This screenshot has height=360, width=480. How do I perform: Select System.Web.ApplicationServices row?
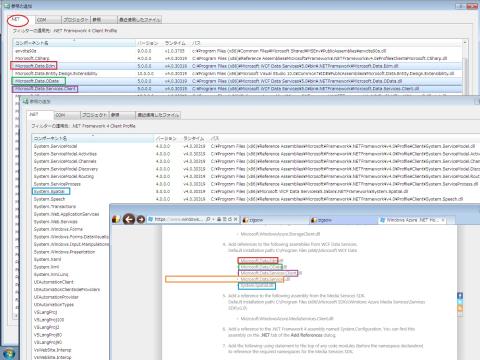click(71, 214)
